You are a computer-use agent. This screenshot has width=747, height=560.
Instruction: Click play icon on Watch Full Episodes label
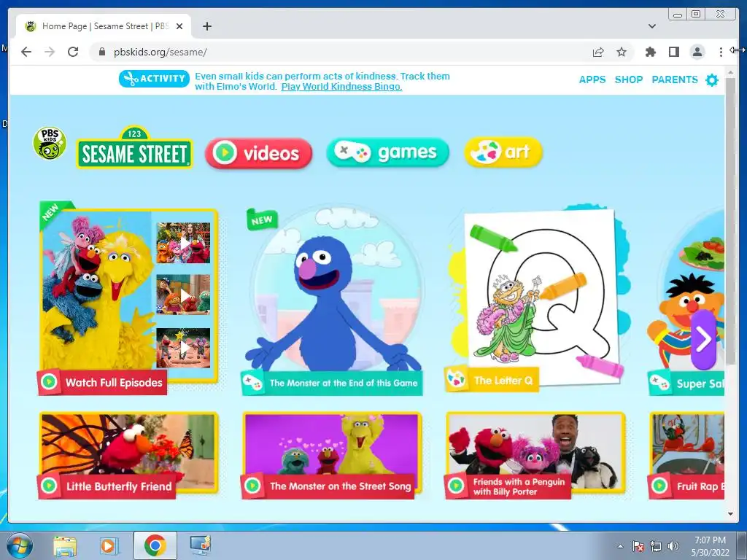(49, 382)
